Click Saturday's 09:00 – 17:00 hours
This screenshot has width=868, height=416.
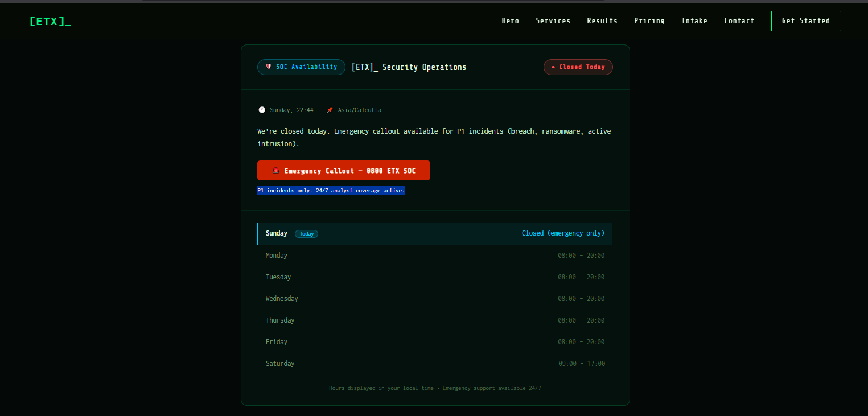(582, 364)
